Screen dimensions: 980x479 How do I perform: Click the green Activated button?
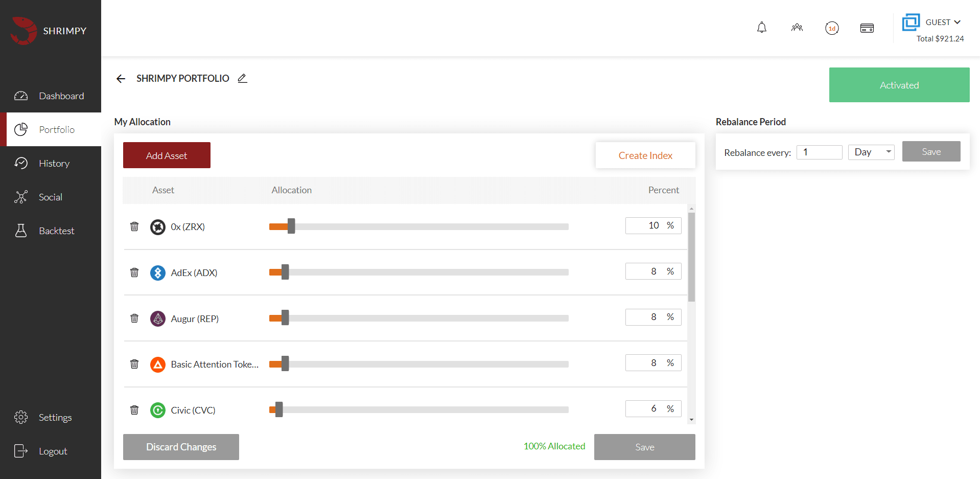pyautogui.click(x=899, y=85)
